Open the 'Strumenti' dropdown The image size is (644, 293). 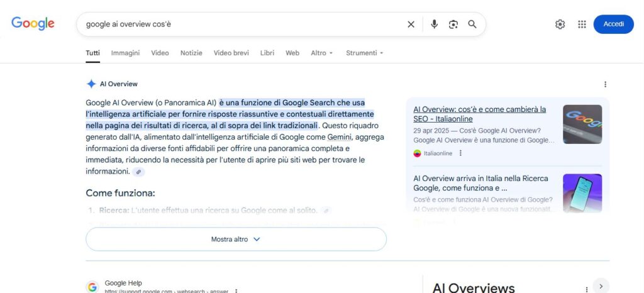coord(364,53)
